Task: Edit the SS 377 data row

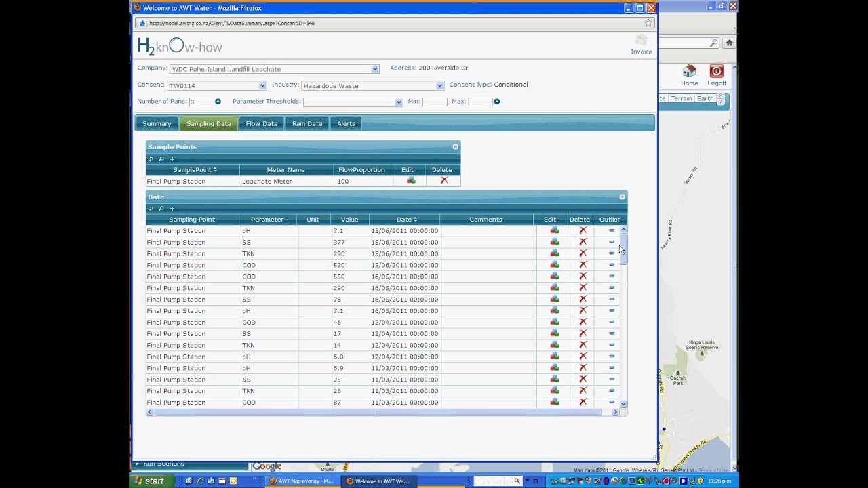Action: [555, 242]
